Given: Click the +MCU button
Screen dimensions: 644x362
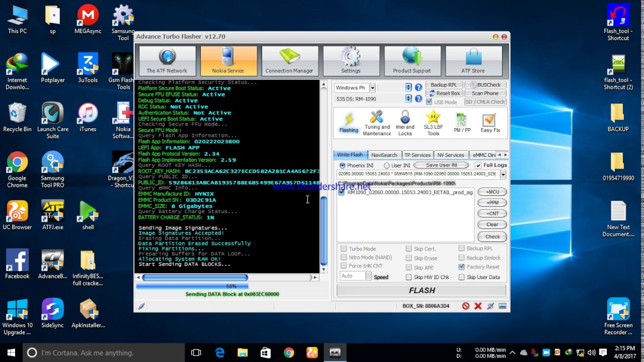Looking at the screenshot, I should 493,192.
